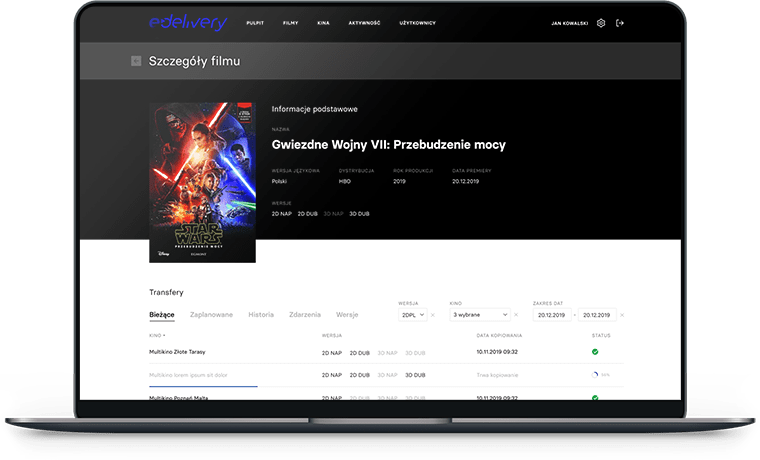
Task: Click the distribution value HBO
Action: point(345,181)
